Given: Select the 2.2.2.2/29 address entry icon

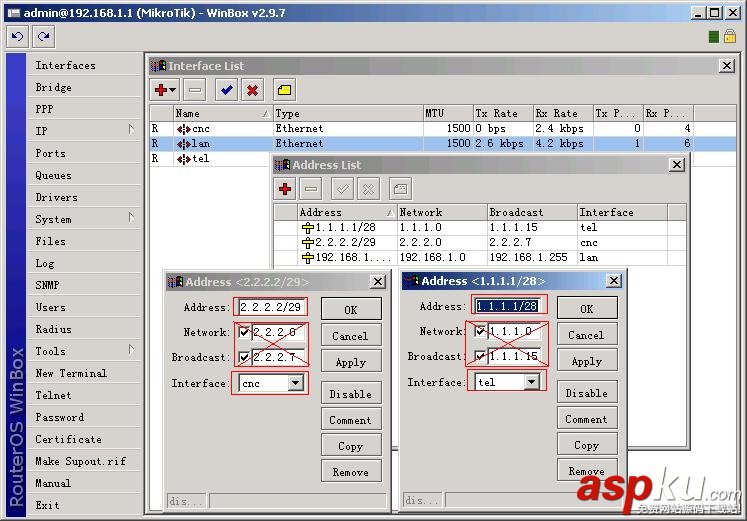Looking at the screenshot, I should pyautogui.click(x=308, y=243).
